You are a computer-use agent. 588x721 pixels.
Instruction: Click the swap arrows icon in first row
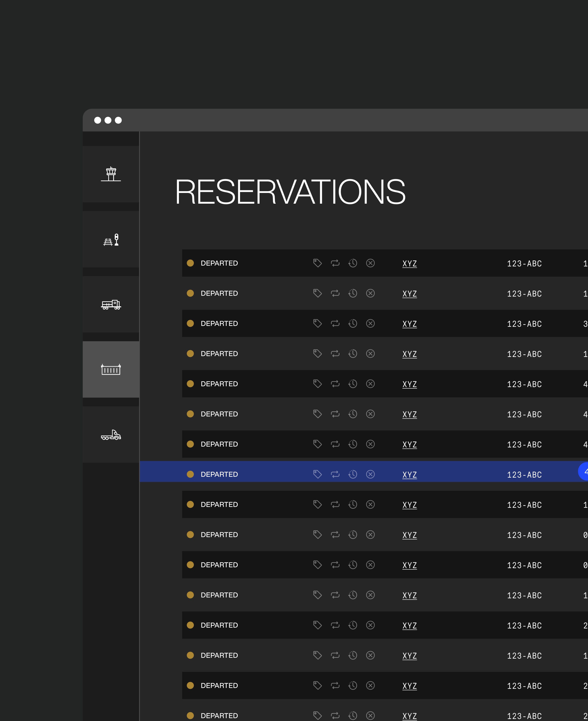pos(335,263)
